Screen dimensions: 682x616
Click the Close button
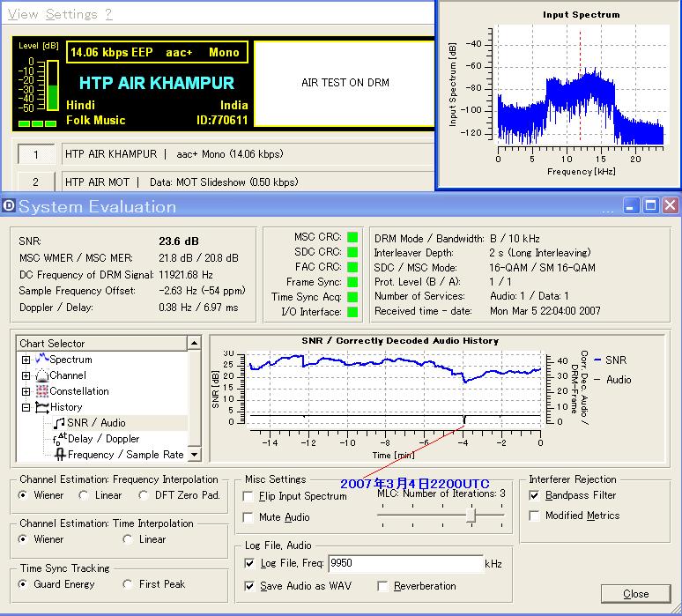(635, 594)
